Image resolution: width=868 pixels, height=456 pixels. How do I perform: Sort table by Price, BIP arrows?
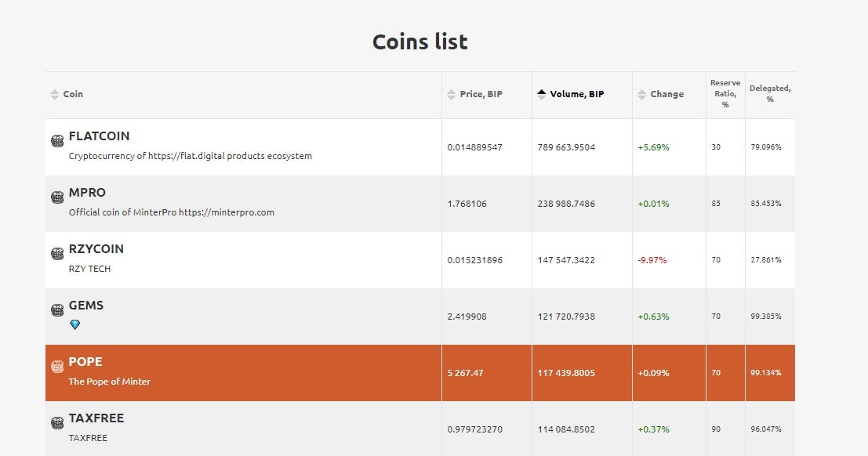[x=451, y=95]
